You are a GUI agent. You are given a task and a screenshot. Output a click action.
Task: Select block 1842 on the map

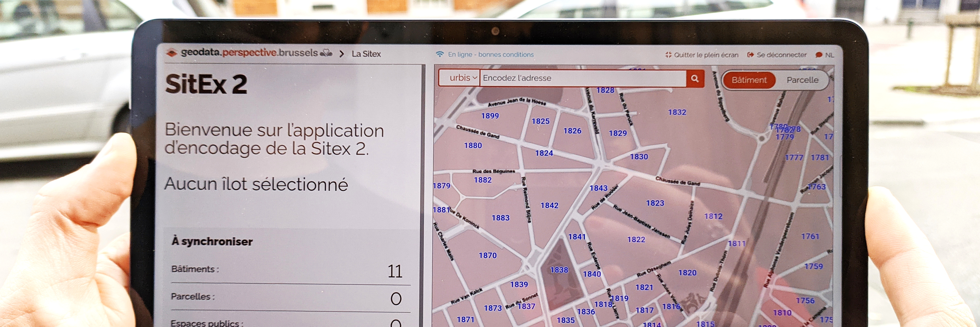pyautogui.click(x=549, y=206)
